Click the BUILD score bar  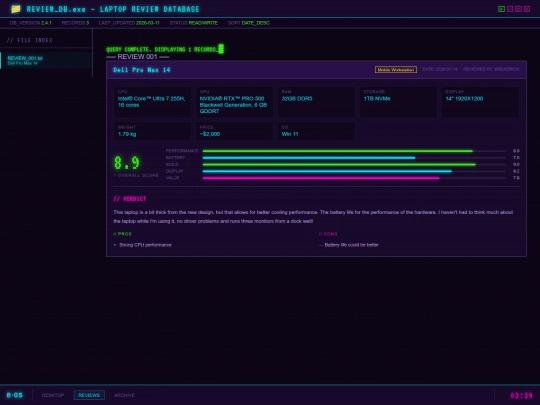(x=354, y=165)
